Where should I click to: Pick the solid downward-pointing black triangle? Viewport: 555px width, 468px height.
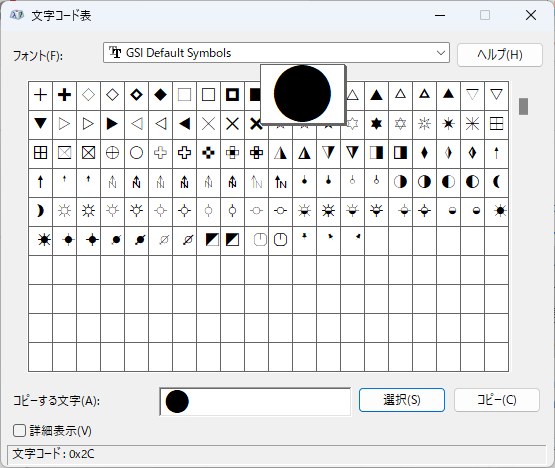tap(40, 124)
